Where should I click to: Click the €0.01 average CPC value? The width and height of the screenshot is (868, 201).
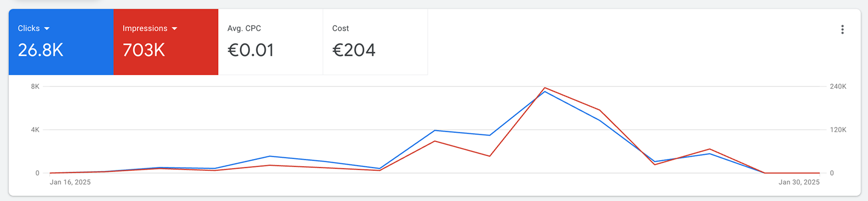click(x=251, y=50)
